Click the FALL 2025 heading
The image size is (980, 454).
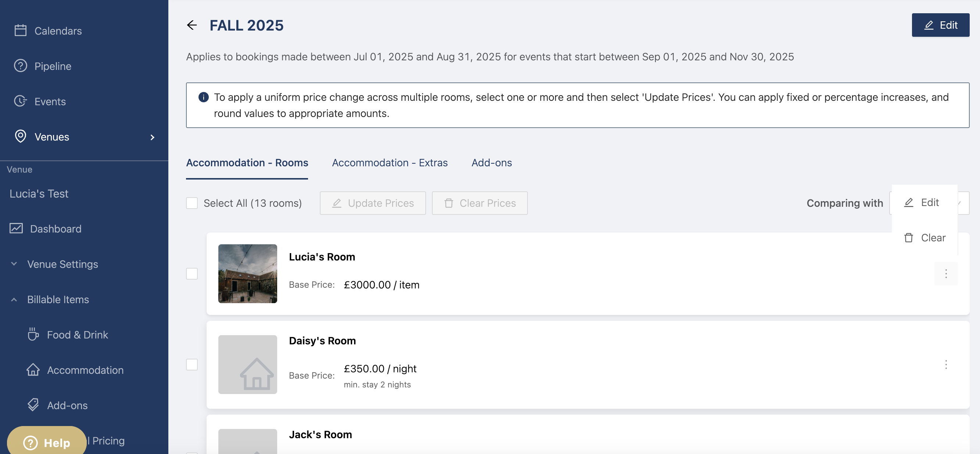point(247,25)
